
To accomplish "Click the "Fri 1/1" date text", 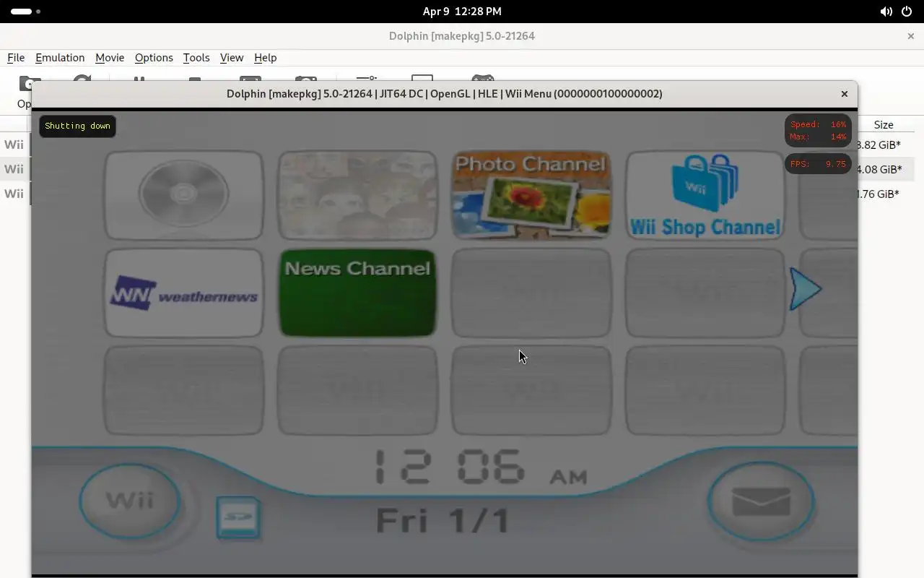I will click(443, 521).
